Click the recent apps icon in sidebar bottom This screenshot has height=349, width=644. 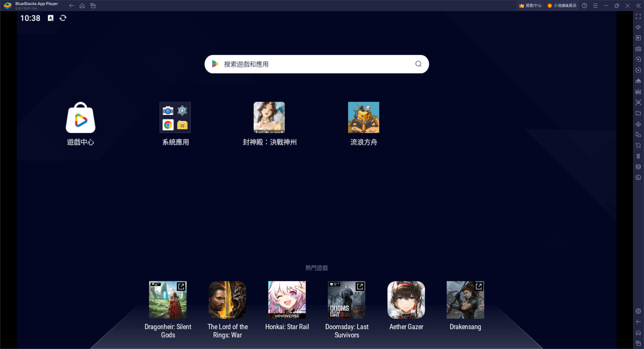tap(638, 343)
